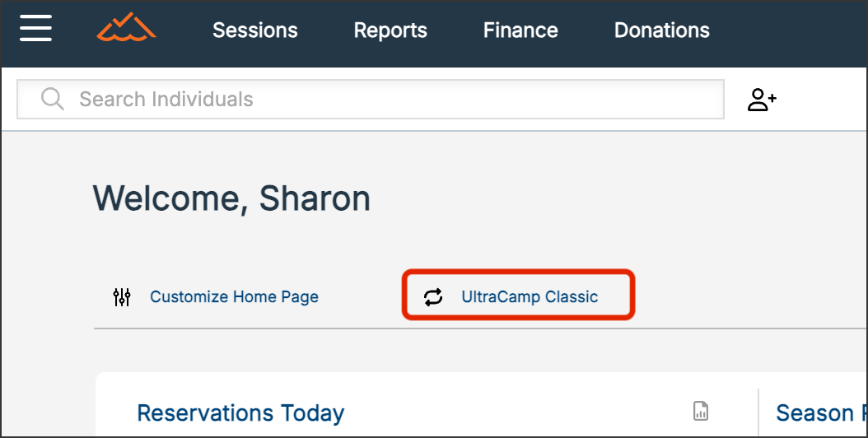The width and height of the screenshot is (868, 438).
Task: Open the hamburger main menu
Action: point(36,30)
